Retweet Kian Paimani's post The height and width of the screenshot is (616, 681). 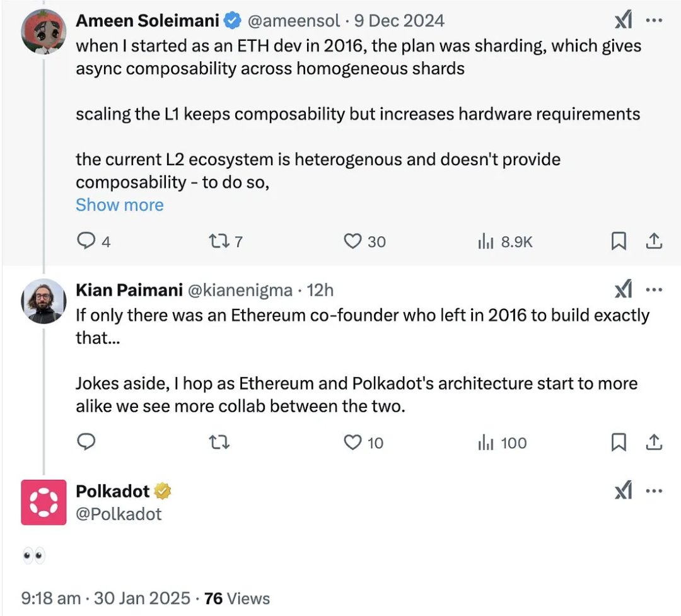219,443
